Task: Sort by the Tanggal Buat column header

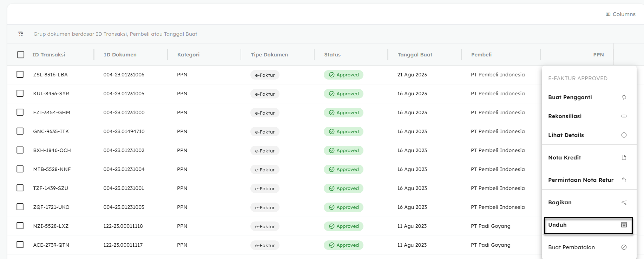Action: pos(415,55)
